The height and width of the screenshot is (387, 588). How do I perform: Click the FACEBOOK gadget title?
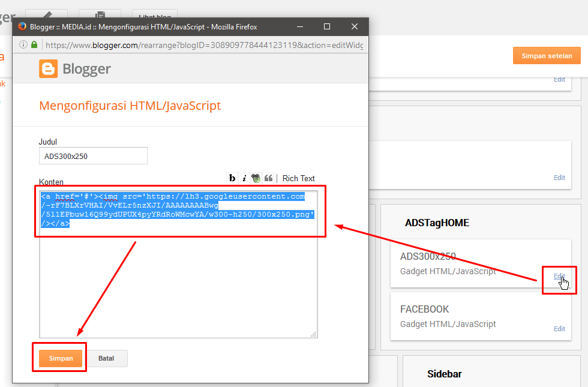424,310
